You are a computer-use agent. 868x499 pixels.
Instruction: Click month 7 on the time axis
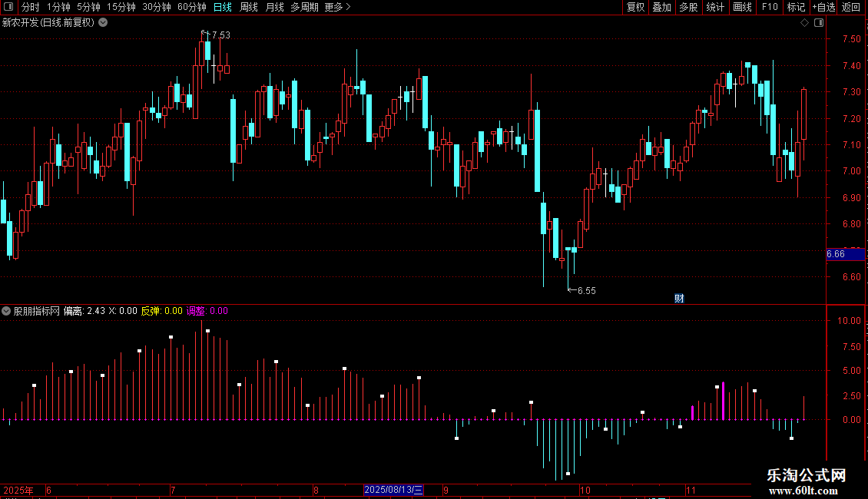coord(173,490)
